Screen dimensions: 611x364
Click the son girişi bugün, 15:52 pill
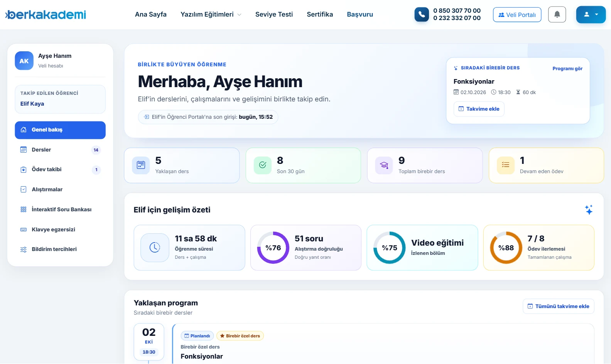coord(208,117)
